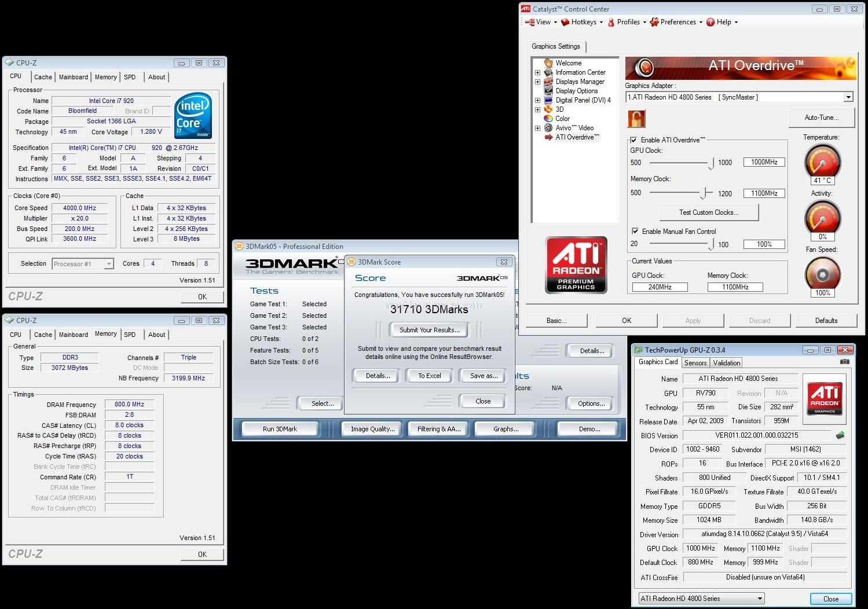
Task: Click To Excel in 3DMark Score dialog
Action: pyautogui.click(x=430, y=376)
